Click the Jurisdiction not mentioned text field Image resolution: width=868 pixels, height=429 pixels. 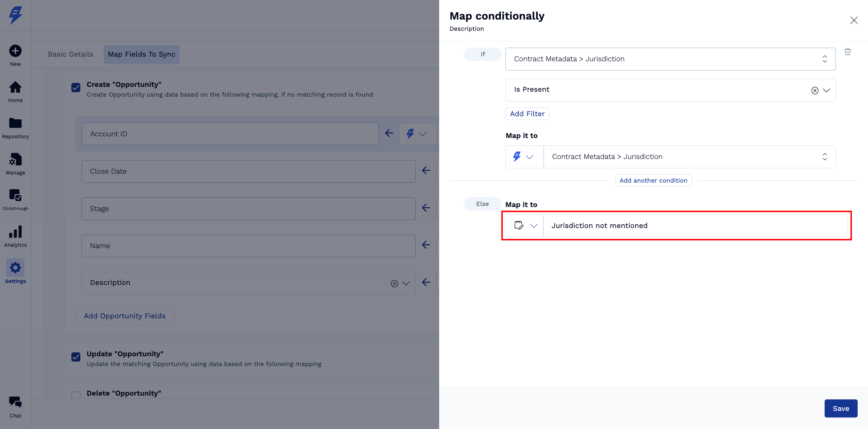click(x=694, y=226)
